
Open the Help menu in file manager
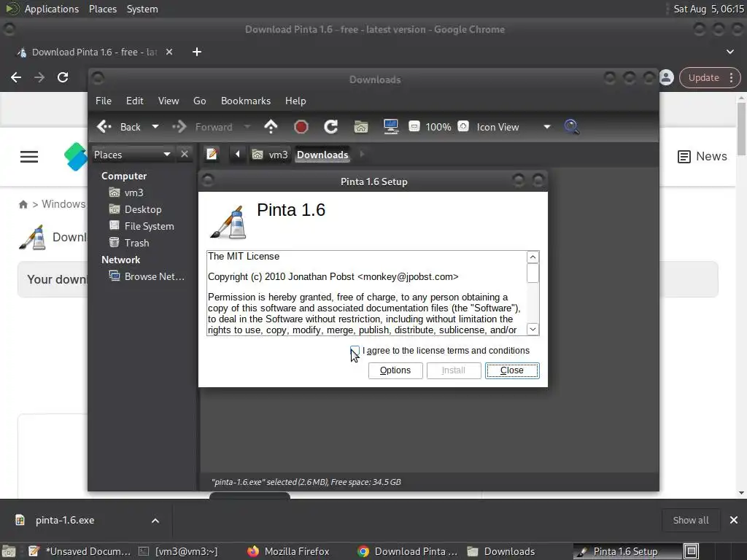coord(295,101)
